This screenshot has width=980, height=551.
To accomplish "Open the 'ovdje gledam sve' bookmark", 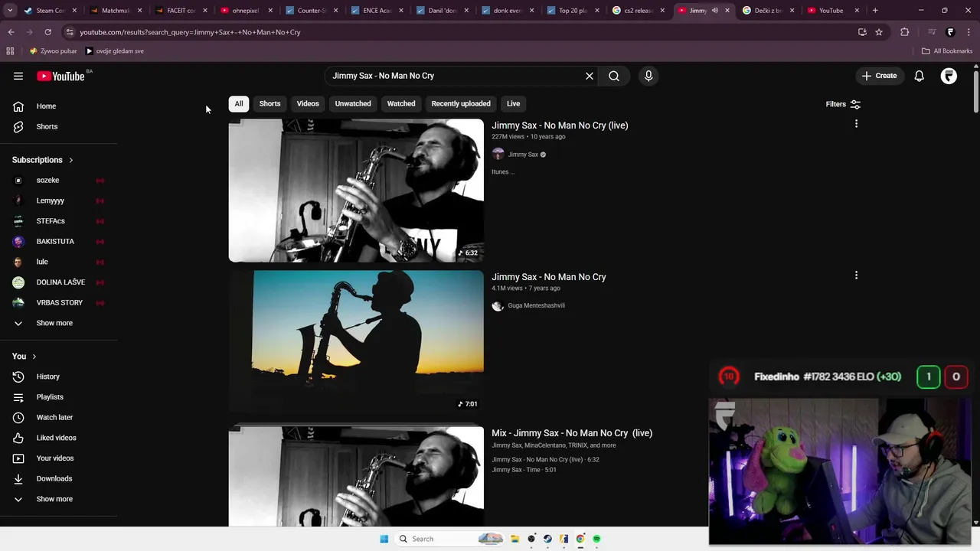I will 115,51.
